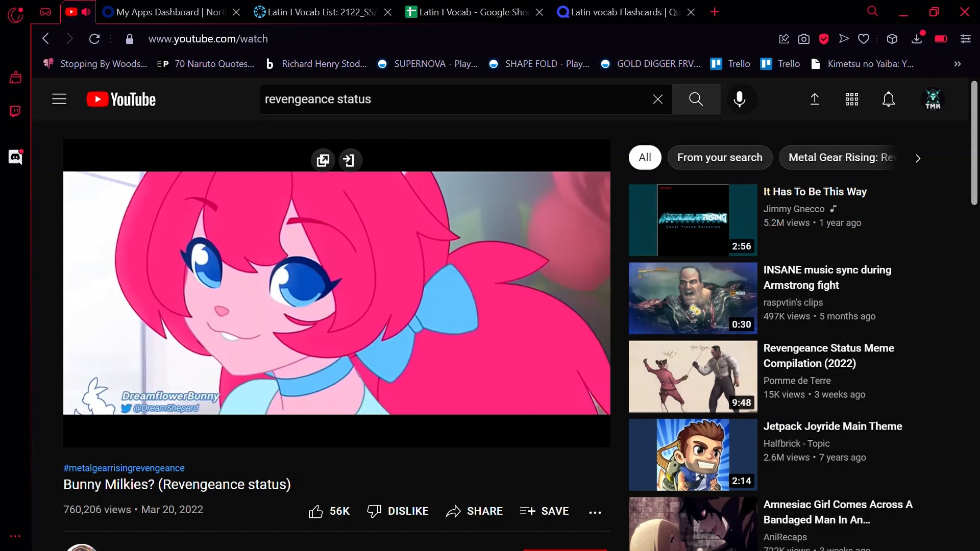Take a snapshot with camera icon
The height and width of the screenshot is (551, 980).
pyautogui.click(x=804, y=39)
